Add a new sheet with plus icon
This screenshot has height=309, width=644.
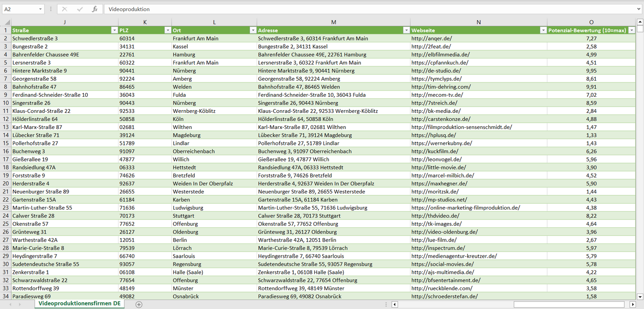(139, 304)
